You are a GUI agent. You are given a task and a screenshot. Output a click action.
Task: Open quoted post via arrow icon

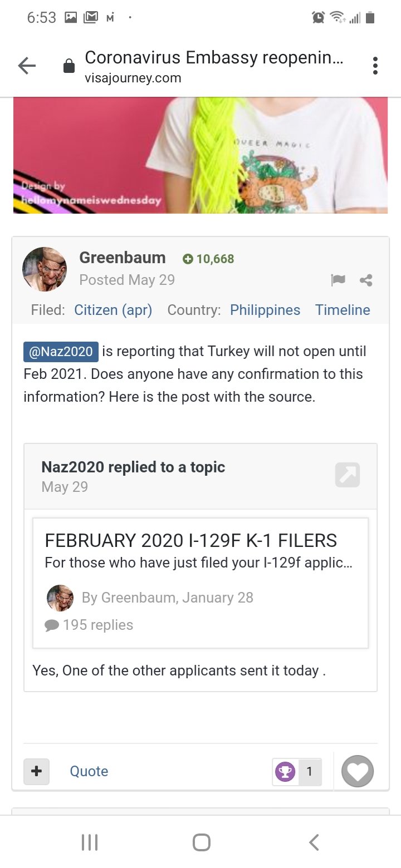[x=348, y=475]
